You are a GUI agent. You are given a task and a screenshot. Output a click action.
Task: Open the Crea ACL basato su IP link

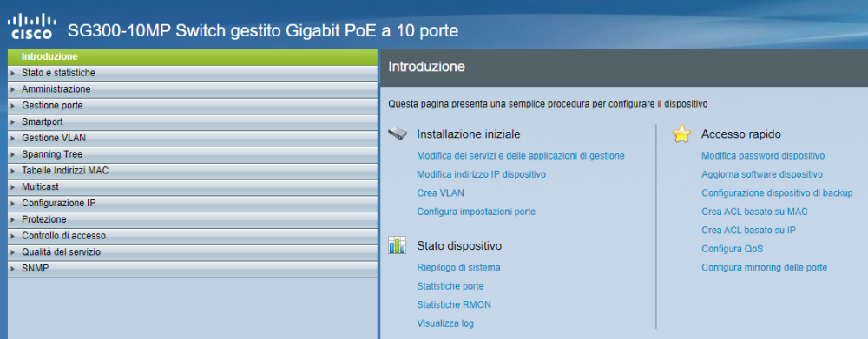[x=748, y=230]
